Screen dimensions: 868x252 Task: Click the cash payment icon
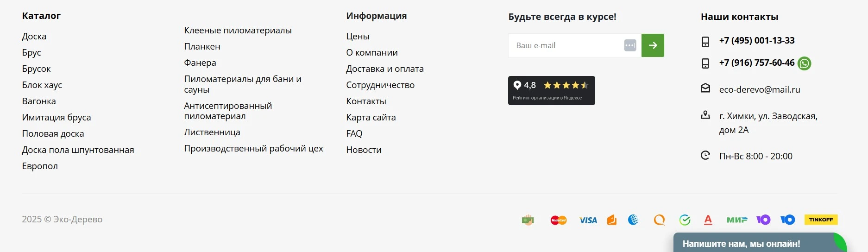(x=528, y=220)
